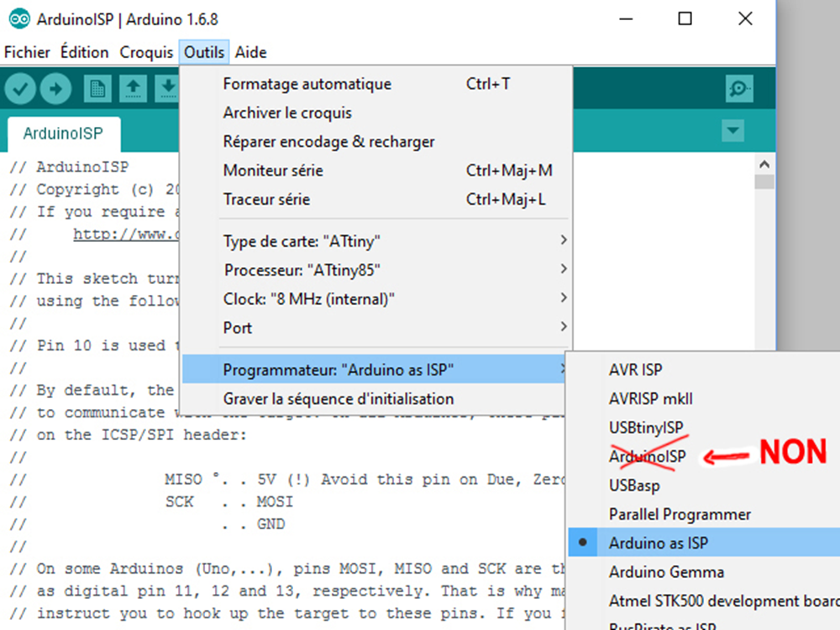Choose Graver la séquence d'initialisation
840x630 pixels.
(374, 398)
